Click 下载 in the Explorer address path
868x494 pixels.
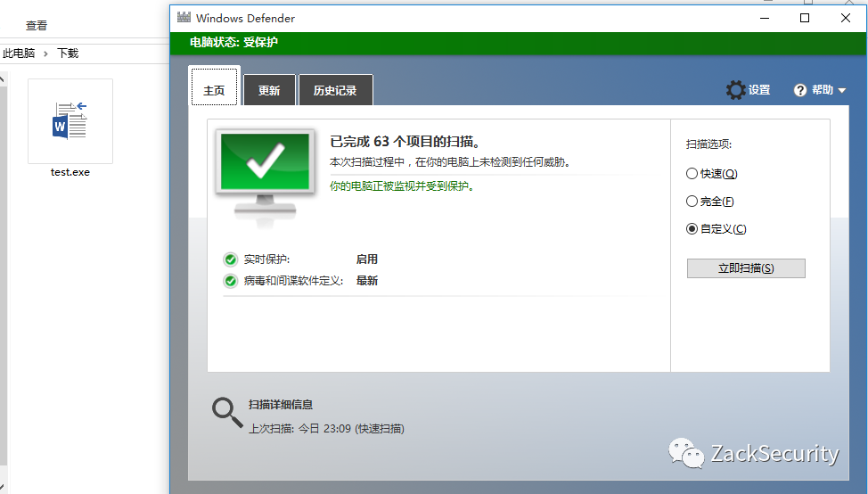click(68, 54)
